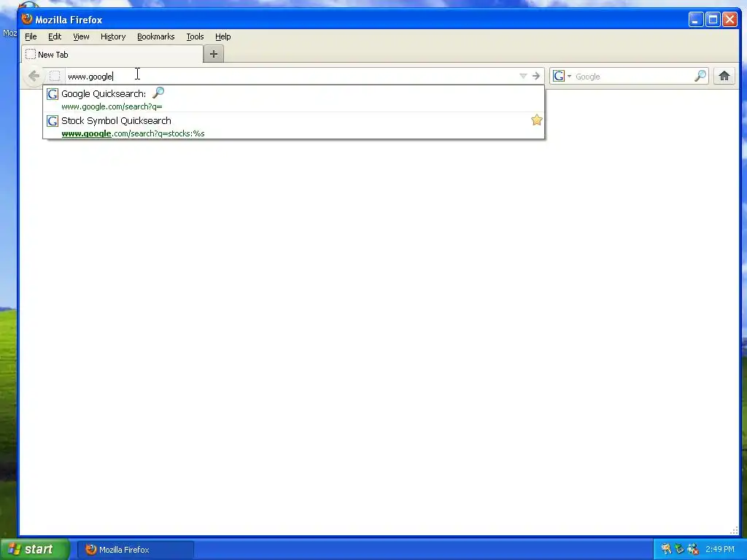Click the Windows start button
Image resolution: width=747 pixels, height=560 pixels.
35,549
